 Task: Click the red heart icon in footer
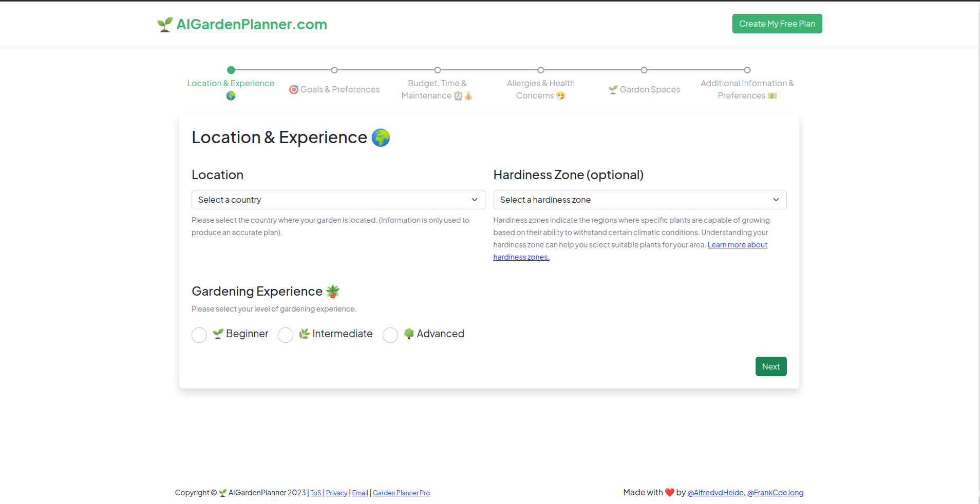point(670,492)
